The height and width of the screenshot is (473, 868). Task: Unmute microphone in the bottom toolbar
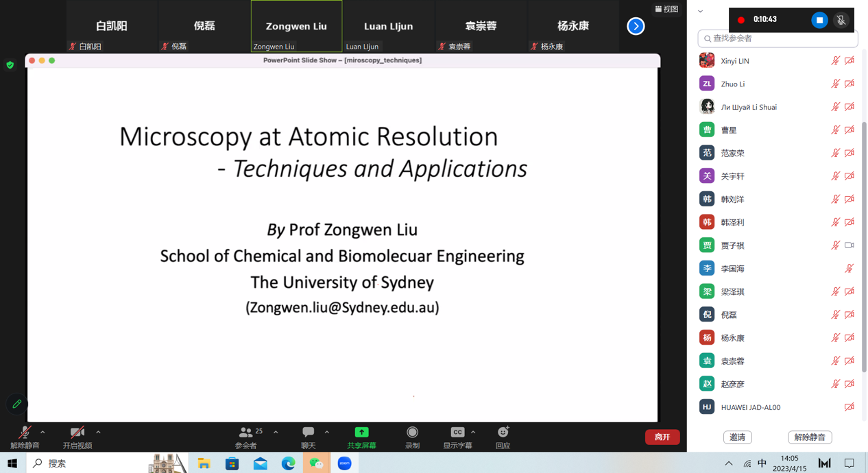tap(25, 433)
